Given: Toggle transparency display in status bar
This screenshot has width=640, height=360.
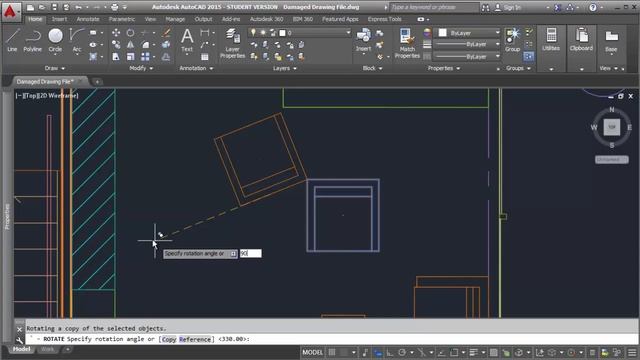Looking at the screenshot, I should 493,352.
